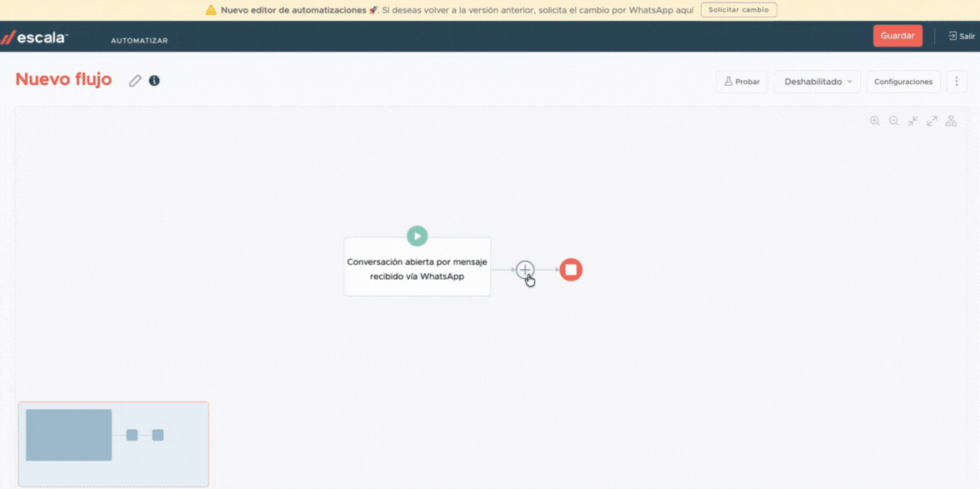
Task: Open the three-dot more options menu
Action: 957,82
